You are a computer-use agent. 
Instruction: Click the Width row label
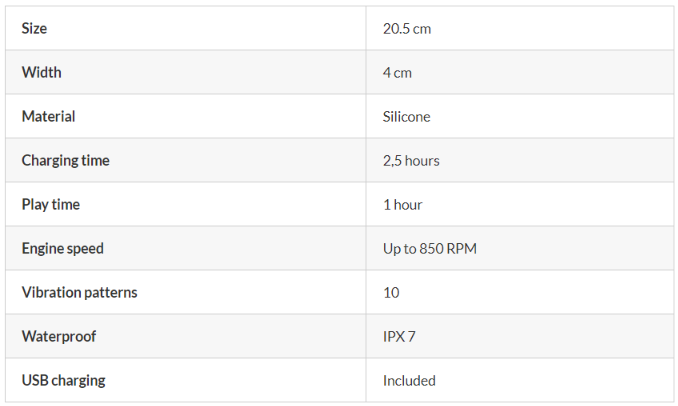click(42, 73)
